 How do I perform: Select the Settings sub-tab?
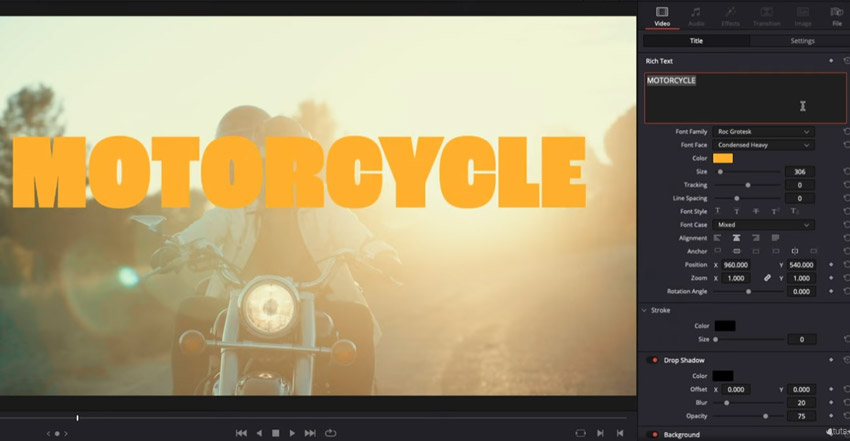point(802,41)
